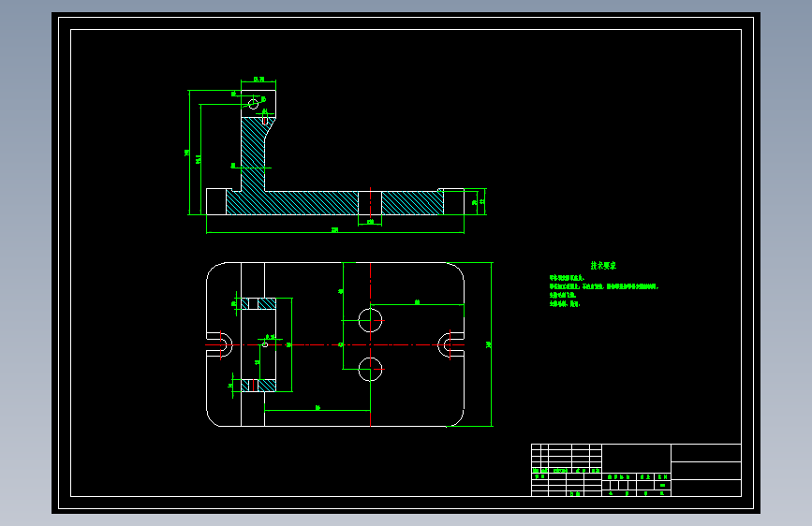812x526 pixels.
Task: Select the lower circular hole in plan view
Action: 370,369
